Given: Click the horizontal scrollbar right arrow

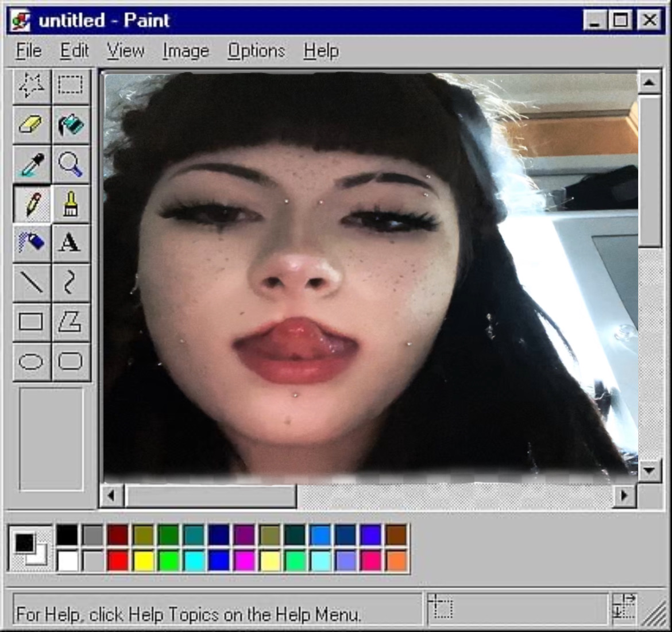Looking at the screenshot, I should pyautogui.click(x=624, y=495).
